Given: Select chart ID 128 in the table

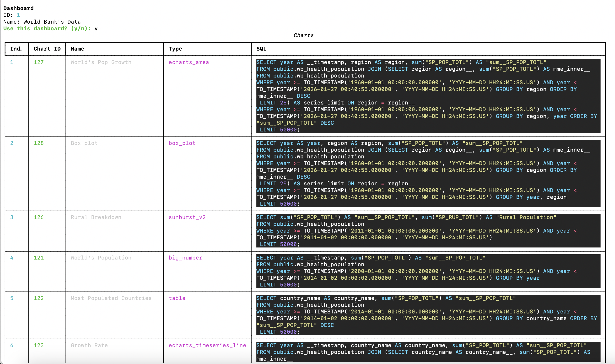Looking at the screenshot, I should click(x=38, y=143).
